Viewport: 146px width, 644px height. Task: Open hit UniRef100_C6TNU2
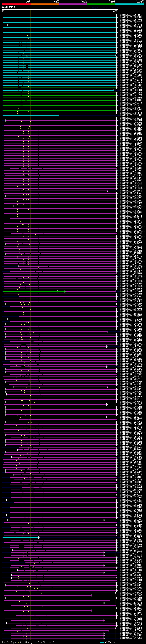(x=131, y=20)
